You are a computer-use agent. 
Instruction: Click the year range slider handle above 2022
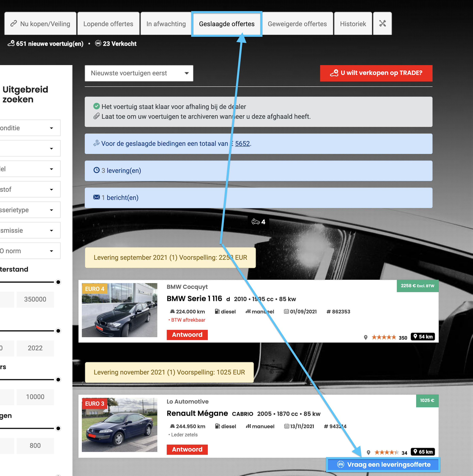(x=58, y=331)
